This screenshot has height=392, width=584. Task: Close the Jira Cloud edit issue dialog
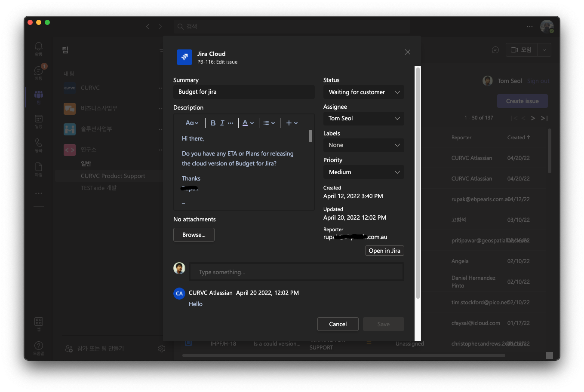408,52
